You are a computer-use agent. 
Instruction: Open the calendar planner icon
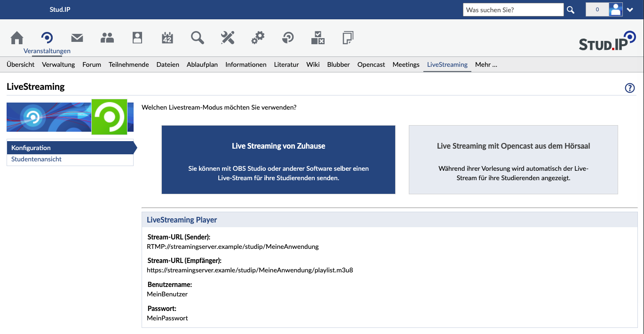167,38
